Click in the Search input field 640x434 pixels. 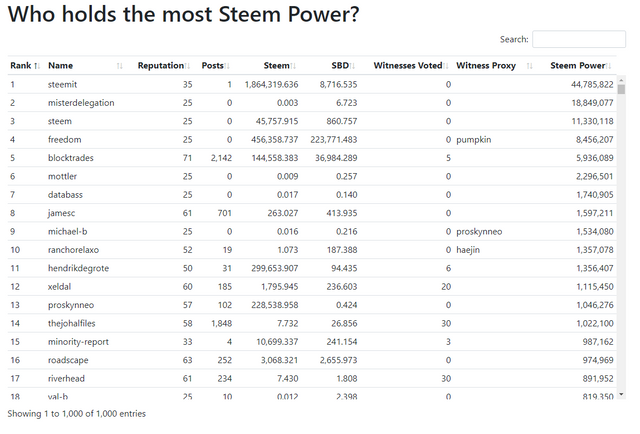coord(579,39)
